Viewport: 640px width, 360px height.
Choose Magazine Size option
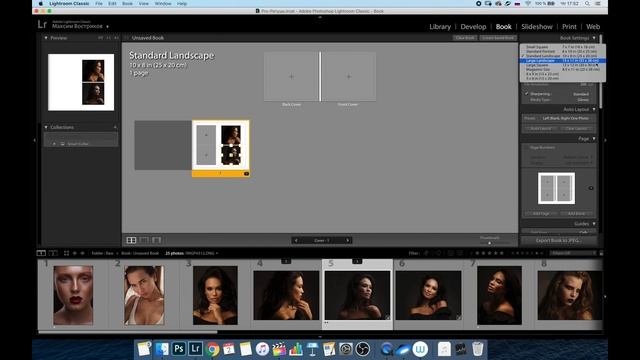(x=562, y=69)
